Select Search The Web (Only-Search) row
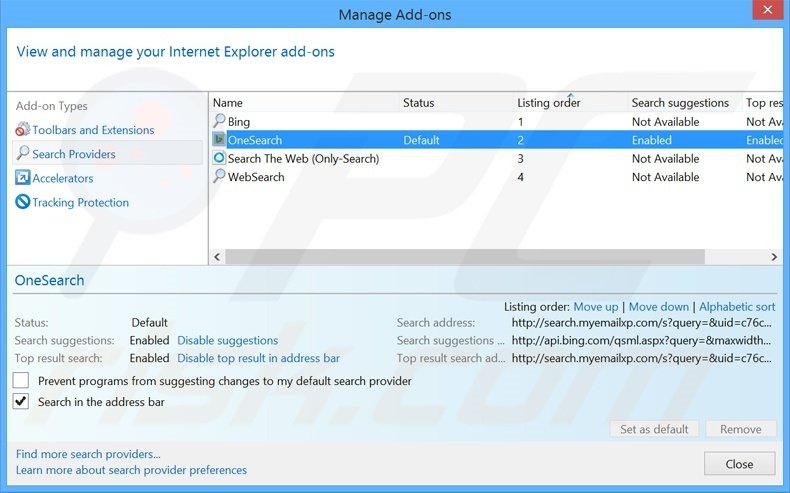Screen dimensions: 790x493 click(496, 158)
